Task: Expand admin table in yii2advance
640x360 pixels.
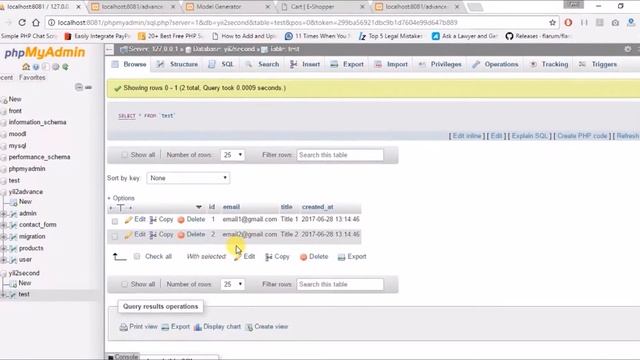Action: pyautogui.click(x=4, y=213)
